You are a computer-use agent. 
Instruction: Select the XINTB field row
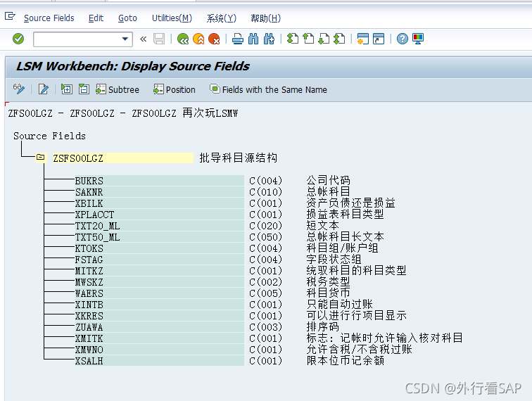point(160,305)
